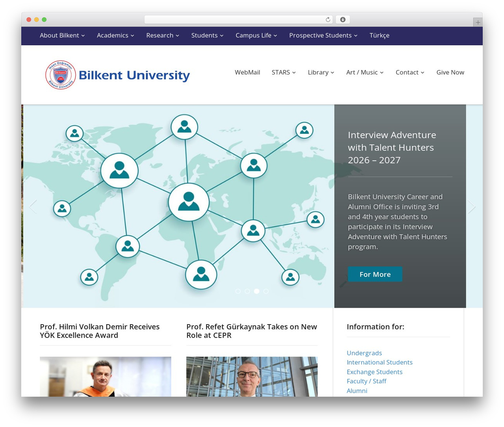
Task: Open the Research dropdown menu
Action: click(x=163, y=35)
